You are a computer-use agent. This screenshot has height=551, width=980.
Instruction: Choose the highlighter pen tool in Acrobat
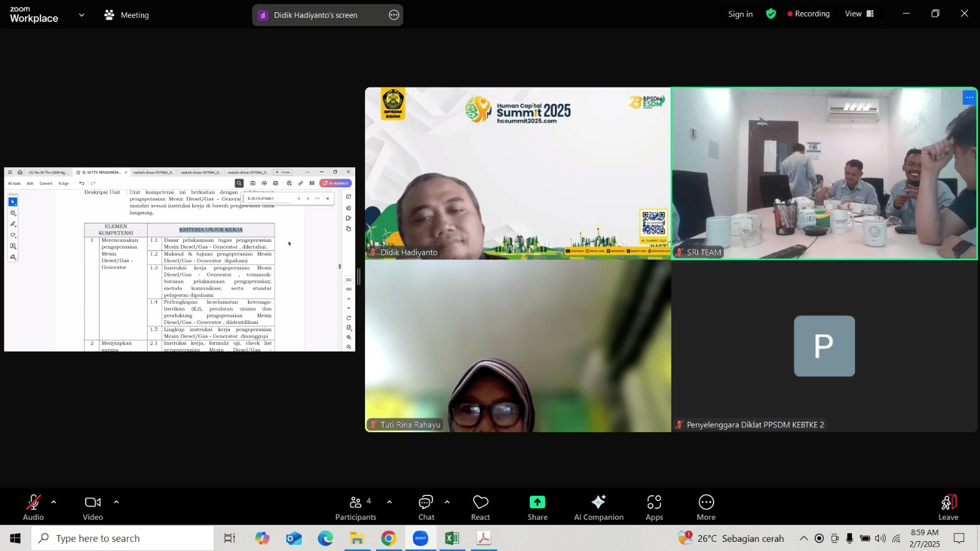13,224
